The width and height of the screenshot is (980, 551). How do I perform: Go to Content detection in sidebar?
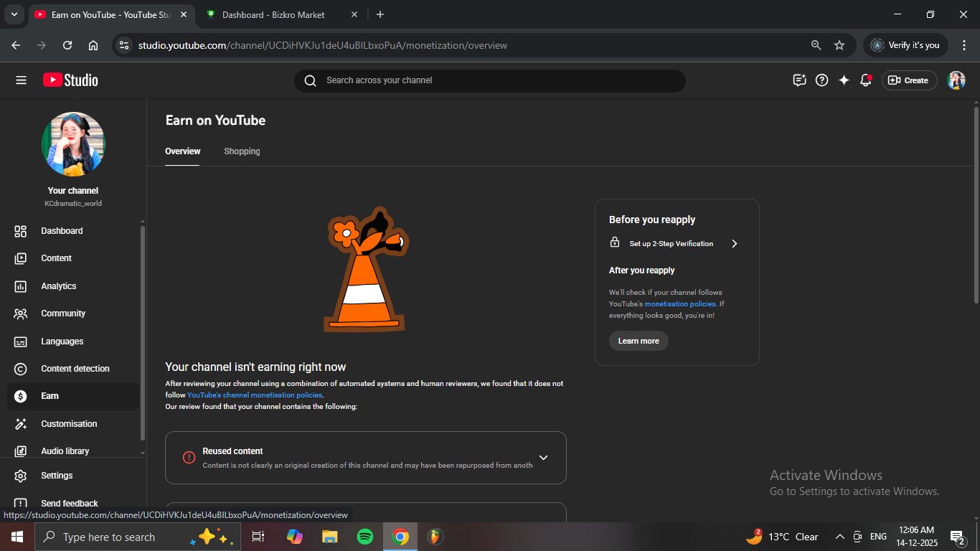pos(75,369)
